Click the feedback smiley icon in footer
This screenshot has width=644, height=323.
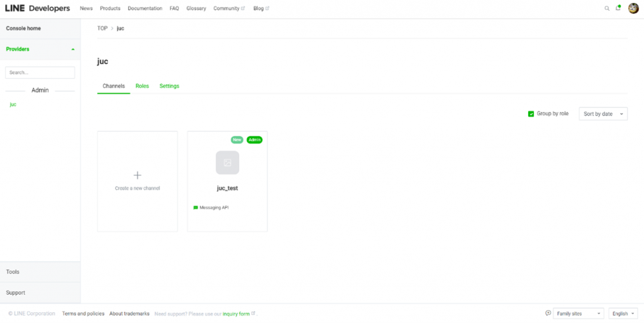point(548,313)
